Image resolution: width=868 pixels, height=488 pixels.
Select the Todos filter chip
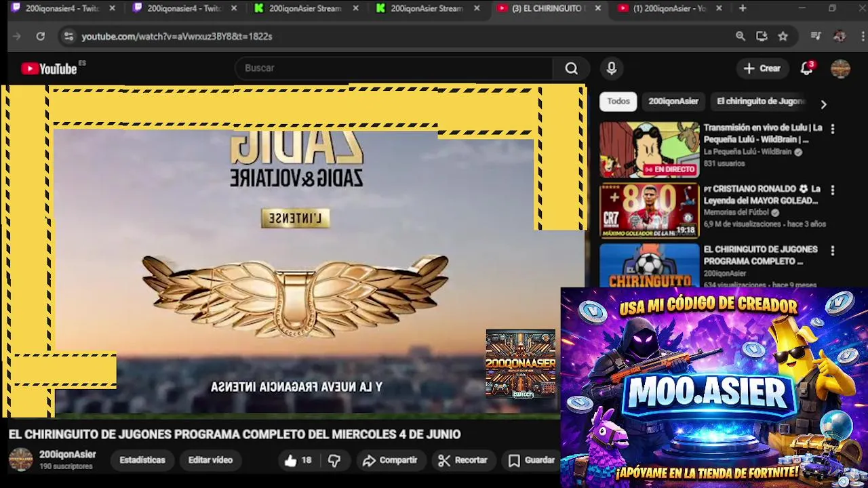tap(618, 102)
